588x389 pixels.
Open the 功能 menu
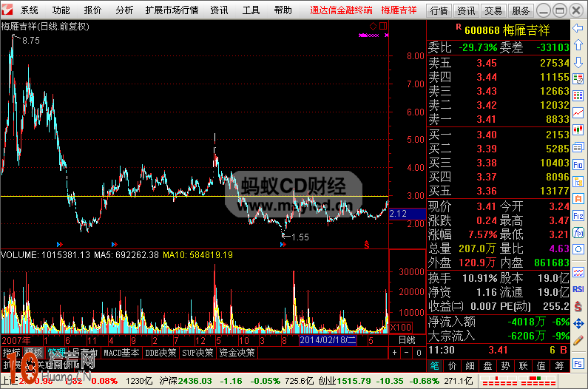(x=61, y=10)
